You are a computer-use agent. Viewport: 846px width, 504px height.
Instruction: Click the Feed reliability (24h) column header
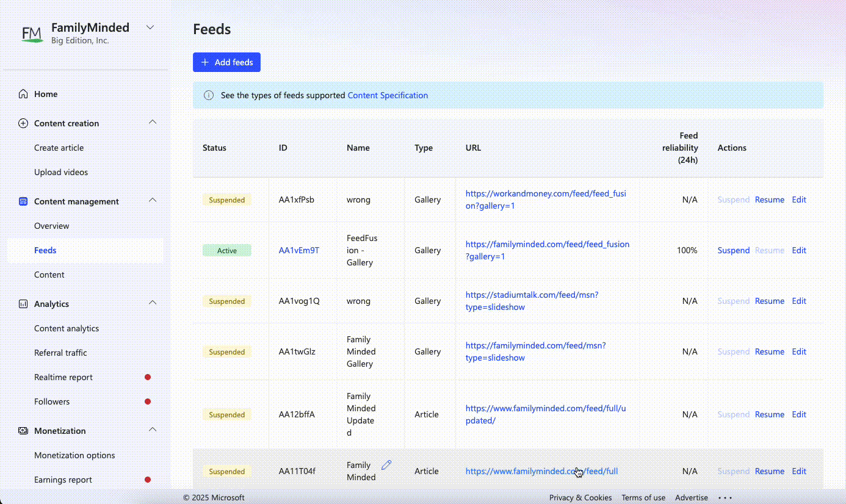(680, 148)
